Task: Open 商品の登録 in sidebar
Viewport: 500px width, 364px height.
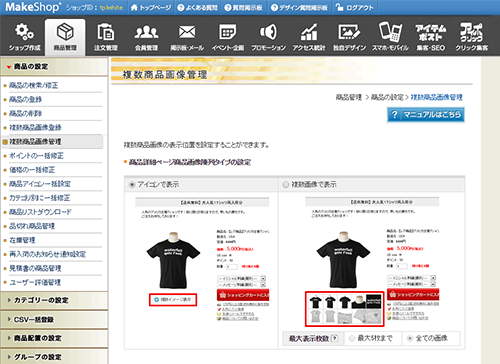Action: click(x=26, y=100)
